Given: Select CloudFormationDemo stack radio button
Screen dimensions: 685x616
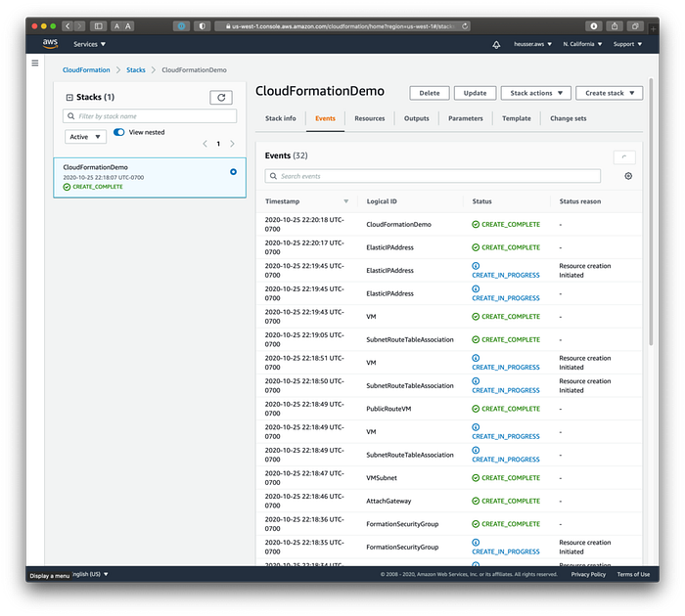Looking at the screenshot, I should click(x=233, y=172).
